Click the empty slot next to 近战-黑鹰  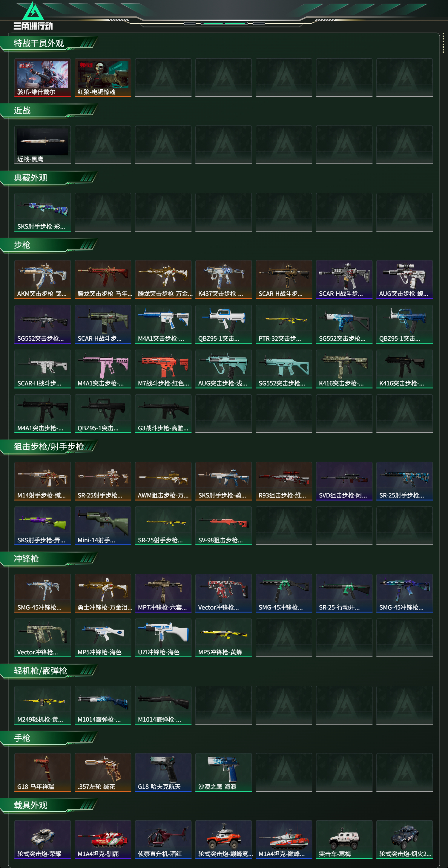[x=103, y=145]
